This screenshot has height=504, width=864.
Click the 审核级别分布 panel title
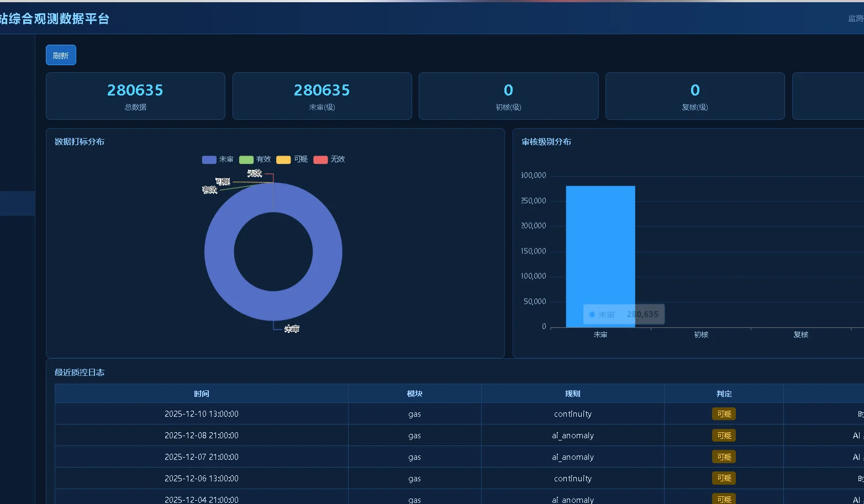pos(546,142)
